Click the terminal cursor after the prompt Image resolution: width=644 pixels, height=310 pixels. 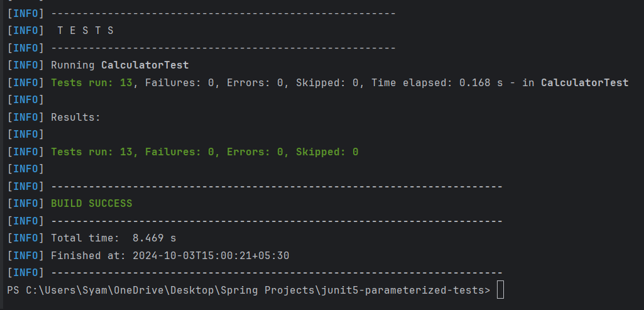500,290
